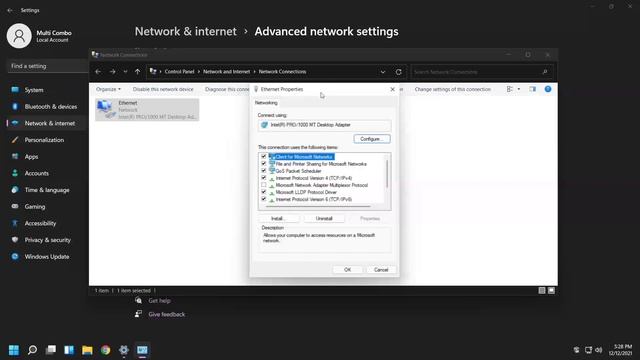Screen dimensions: 640x360
Task: Click Cancel in Ethernet Properties
Action: tap(381, 269)
